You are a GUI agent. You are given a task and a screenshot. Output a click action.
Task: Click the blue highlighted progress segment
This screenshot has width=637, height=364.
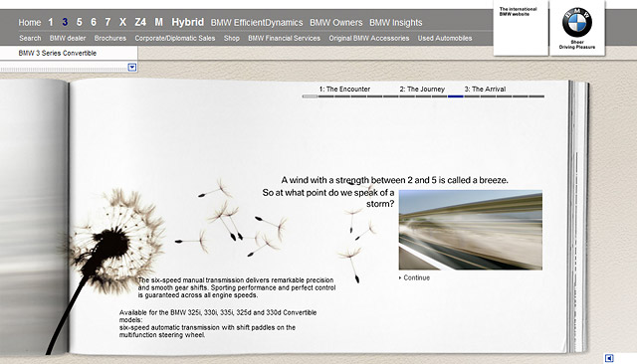click(x=456, y=96)
